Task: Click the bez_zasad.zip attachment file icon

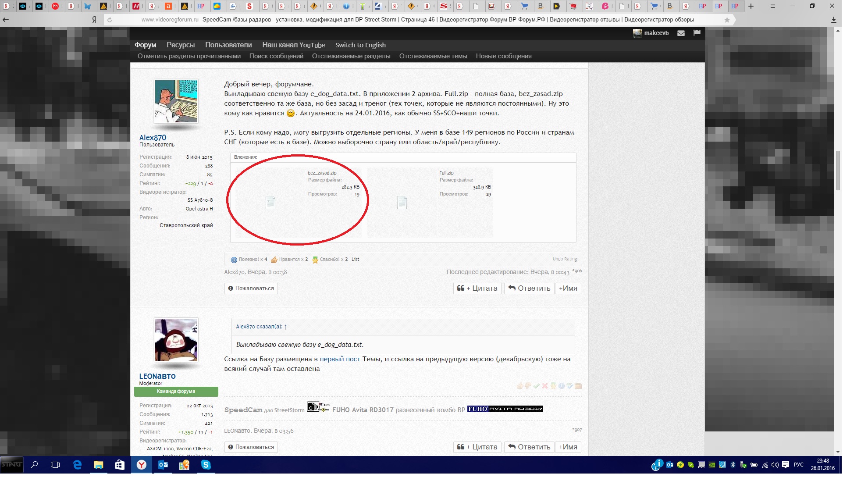Action: (x=270, y=203)
